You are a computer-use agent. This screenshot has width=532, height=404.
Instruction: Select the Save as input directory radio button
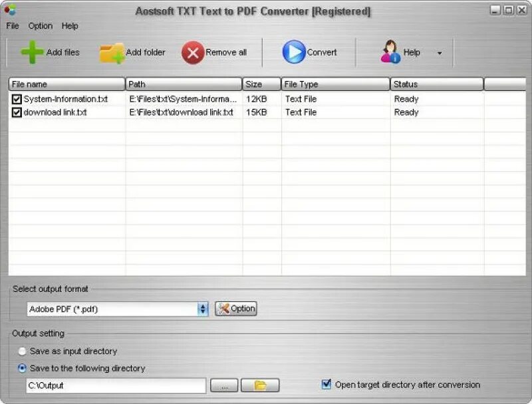coord(22,352)
